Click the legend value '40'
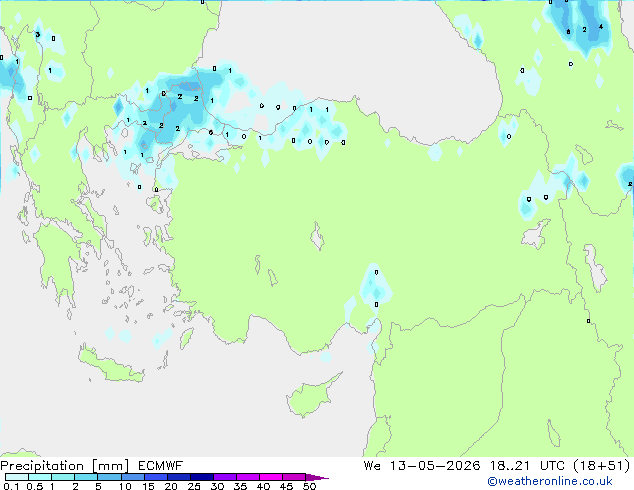634x490 pixels. (263, 486)
